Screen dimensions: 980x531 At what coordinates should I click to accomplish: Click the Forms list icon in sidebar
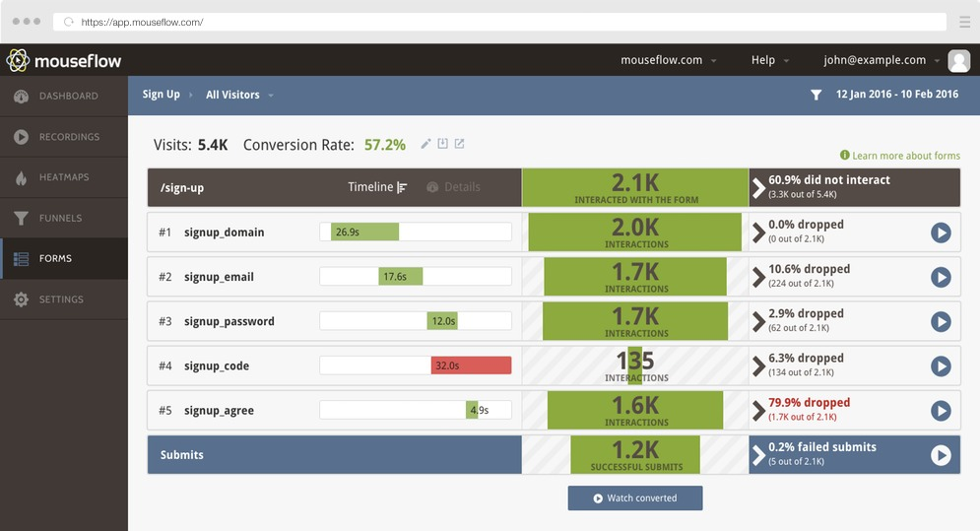pyautogui.click(x=22, y=258)
